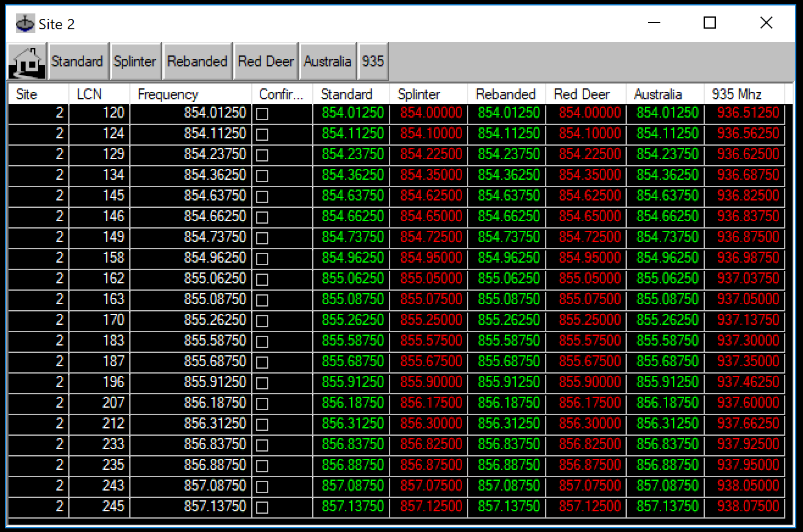Pick the Australia band plan button
The height and width of the screenshot is (532, 803).
327,62
